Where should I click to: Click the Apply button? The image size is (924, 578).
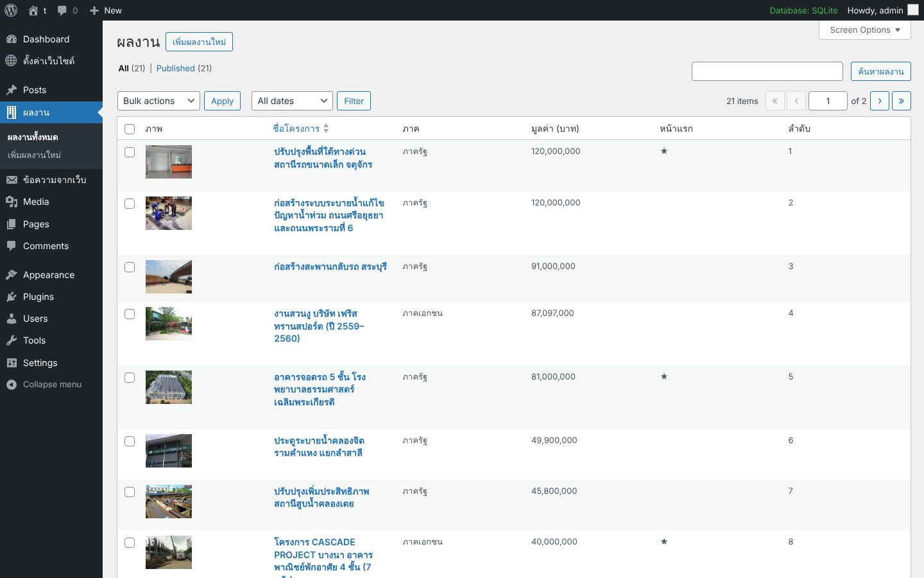[x=222, y=101]
